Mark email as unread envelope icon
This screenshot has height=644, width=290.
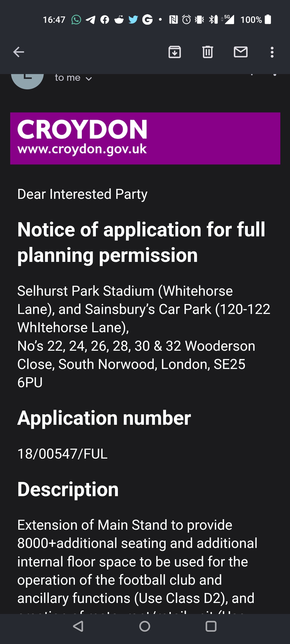pyautogui.click(x=241, y=52)
